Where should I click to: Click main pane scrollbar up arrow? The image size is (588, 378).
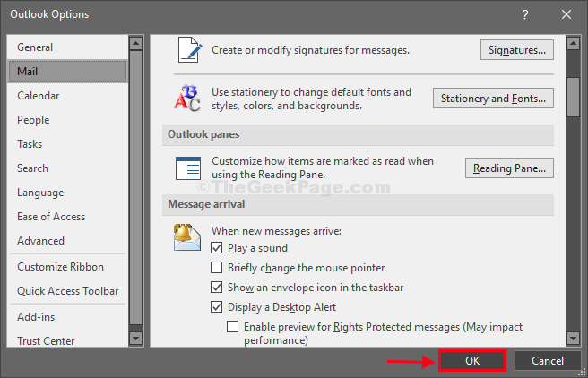click(573, 43)
